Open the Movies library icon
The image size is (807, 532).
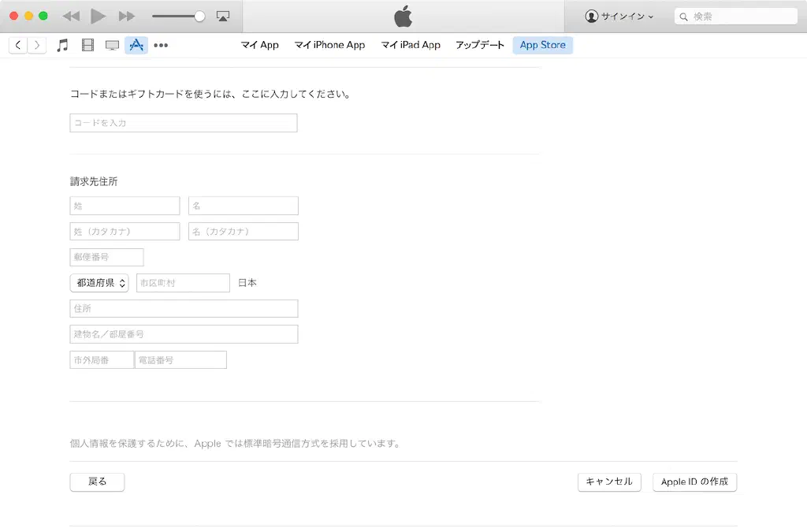(x=87, y=46)
